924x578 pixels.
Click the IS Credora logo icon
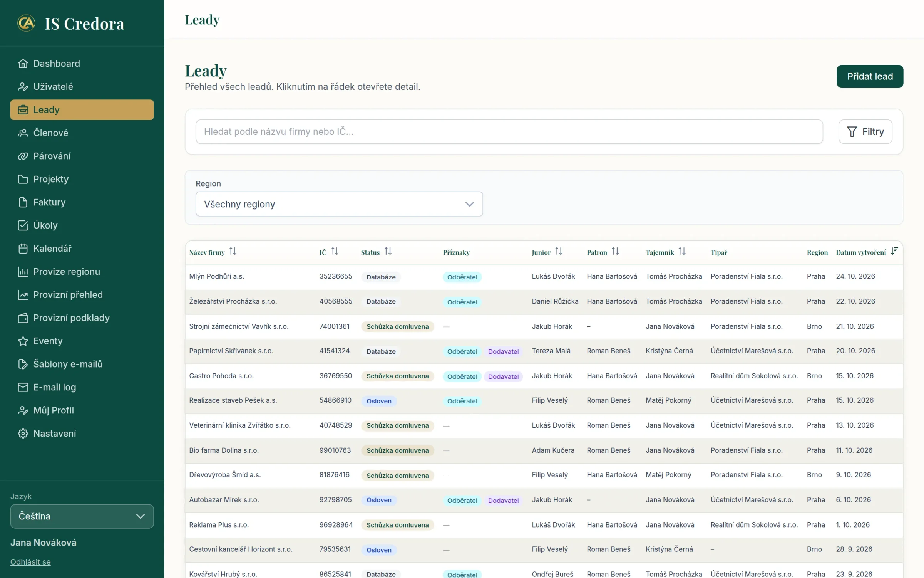(26, 23)
